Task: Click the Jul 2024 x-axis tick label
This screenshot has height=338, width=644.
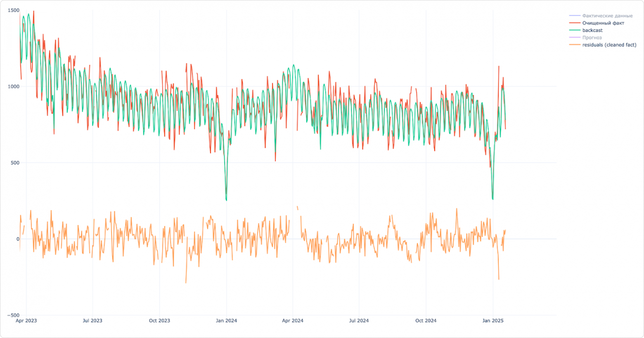Action: tap(359, 321)
